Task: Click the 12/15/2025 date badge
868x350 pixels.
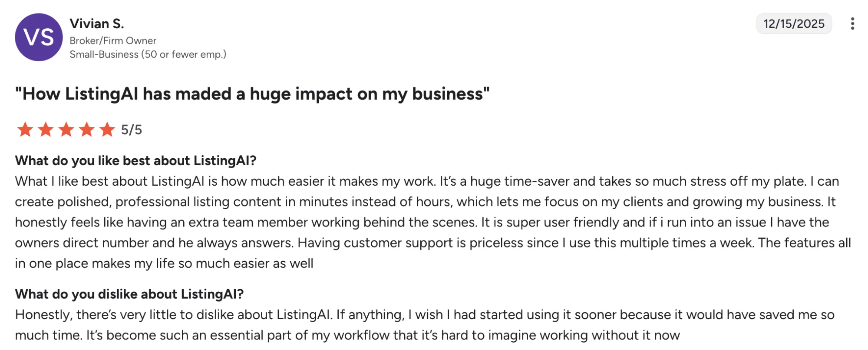Action: (795, 24)
